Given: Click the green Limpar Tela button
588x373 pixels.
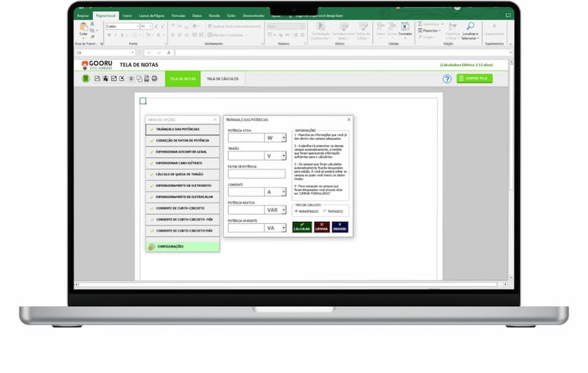Looking at the screenshot, I should (x=475, y=78).
